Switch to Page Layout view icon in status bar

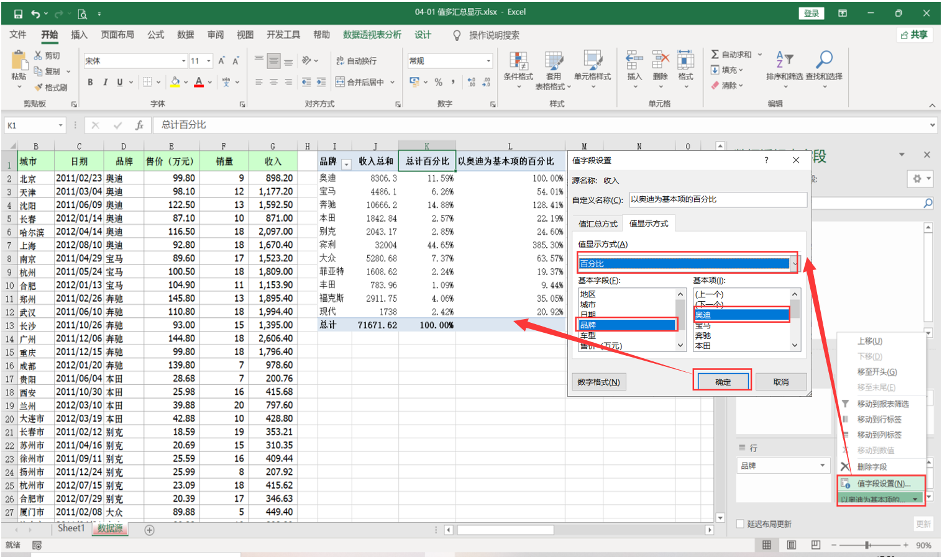click(x=791, y=545)
